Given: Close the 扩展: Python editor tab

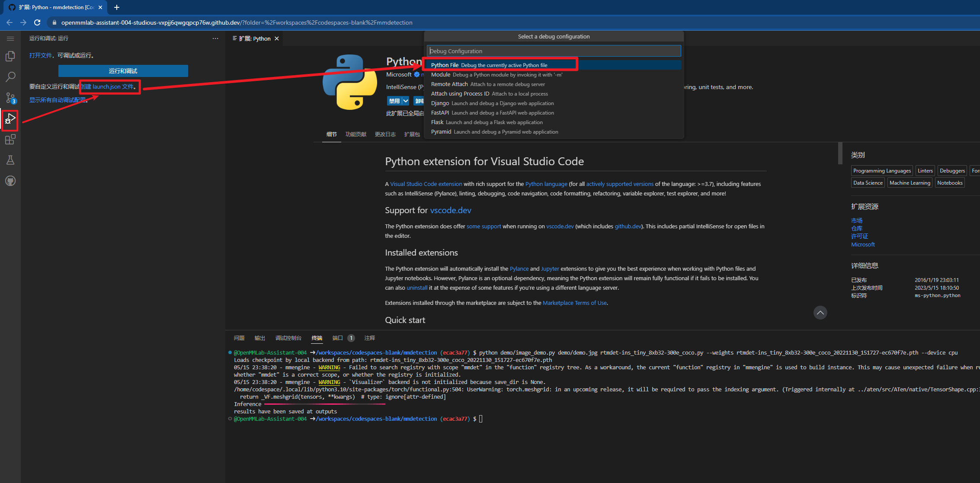Looking at the screenshot, I should click(277, 38).
